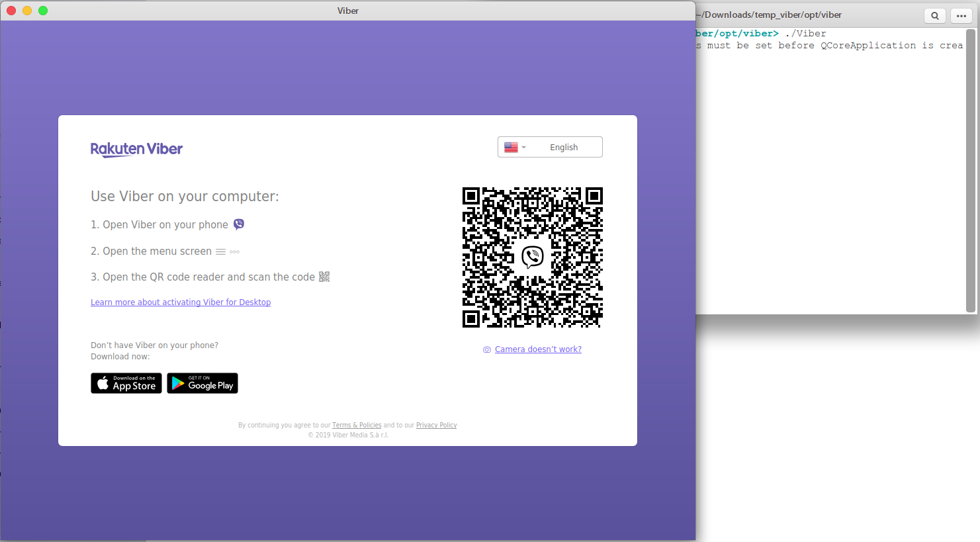Screen dimensions: 980x542
Task: Click the hamburger menu icon in step 2
Action: click(x=220, y=251)
